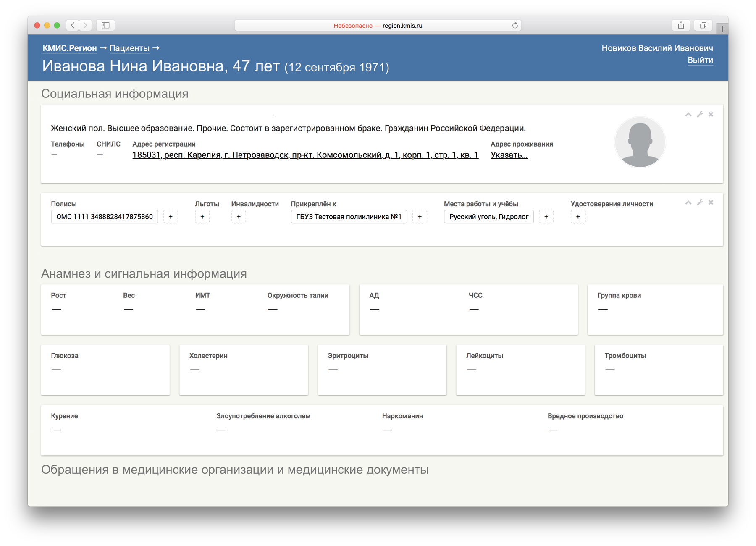Add a workplace next to Русский уголь
The width and height of the screenshot is (756, 546).
[546, 217]
